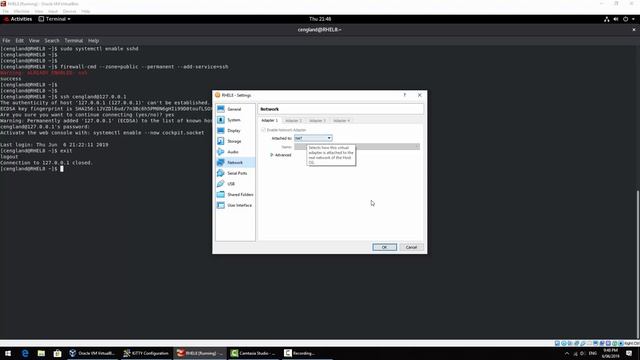Open Windows Start menu
The height and width of the screenshot is (360, 640).
[x=8, y=353]
